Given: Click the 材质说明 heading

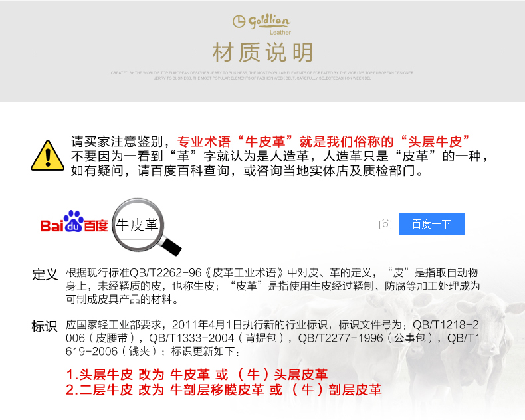Looking at the screenshot, I should click(x=263, y=52).
